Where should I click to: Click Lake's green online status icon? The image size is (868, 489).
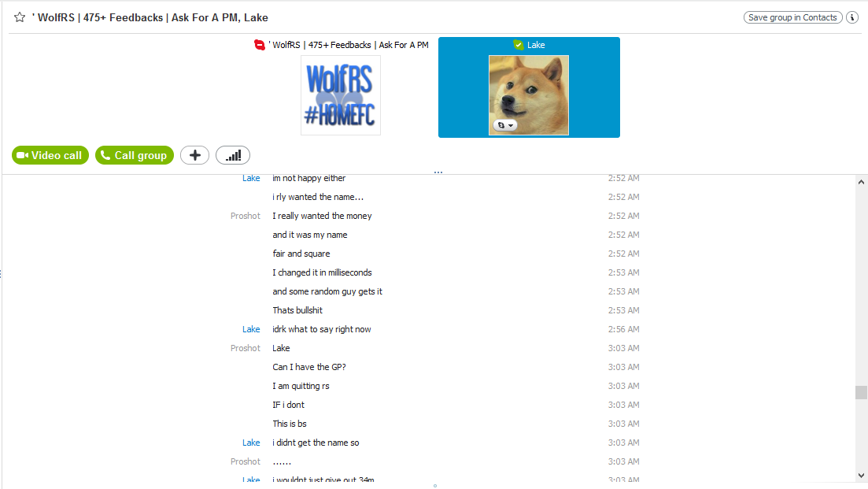[x=518, y=45]
